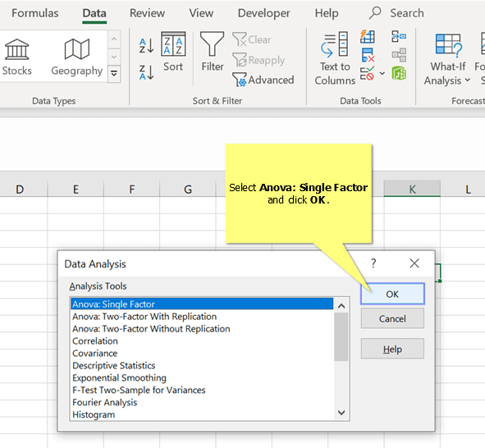Open the Data tab
485x448 pixels.
pos(94,13)
